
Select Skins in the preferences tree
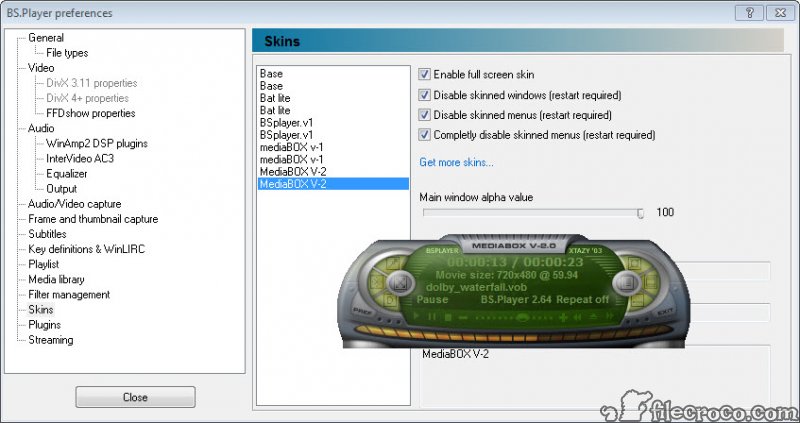[x=40, y=309]
